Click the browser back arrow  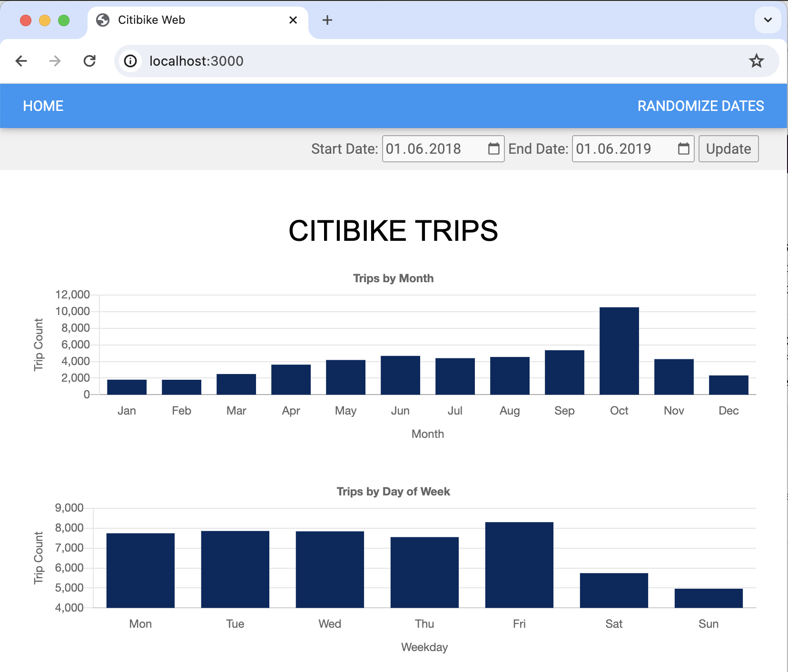pyautogui.click(x=21, y=61)
